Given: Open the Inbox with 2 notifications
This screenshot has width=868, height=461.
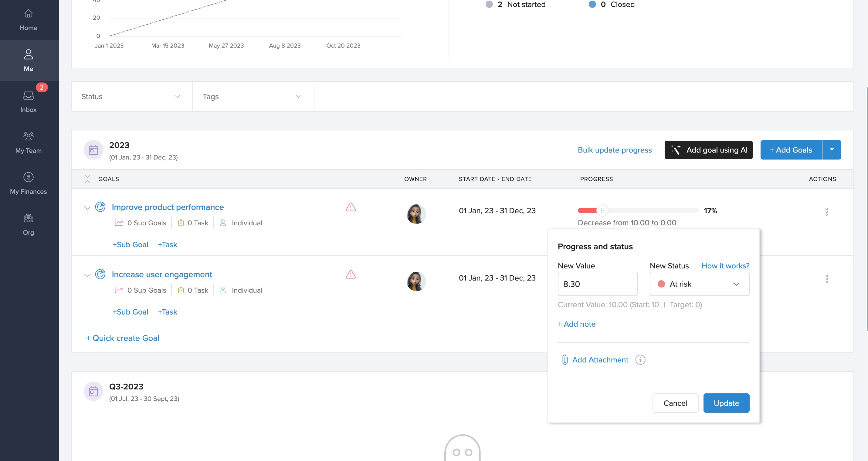Looking at the screenshot, I should coord(28,101).
